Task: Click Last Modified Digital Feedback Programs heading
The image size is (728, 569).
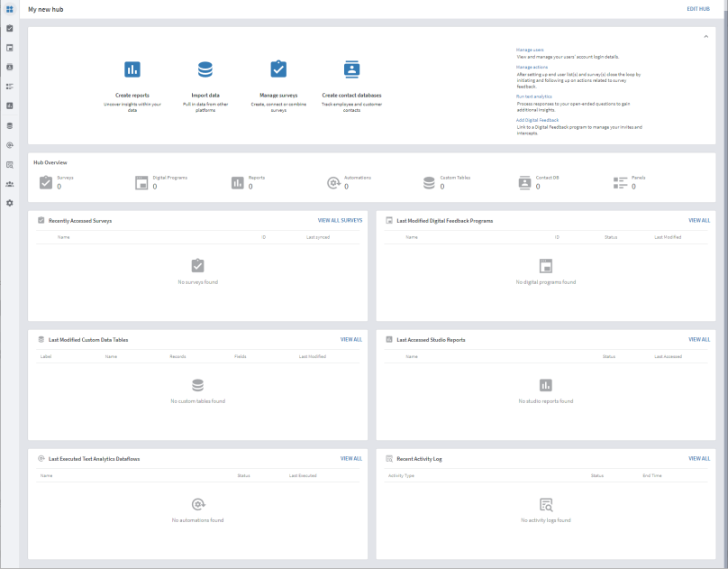Action: (445, 221)
